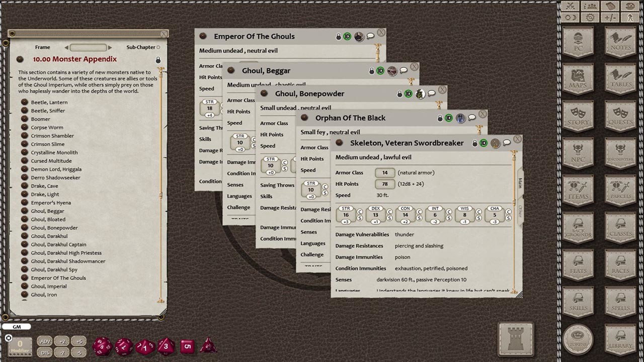Toggle the ID visibility on the Skeleton window
The width and height of the screenshot is (644, 362).
coord(482,143)
